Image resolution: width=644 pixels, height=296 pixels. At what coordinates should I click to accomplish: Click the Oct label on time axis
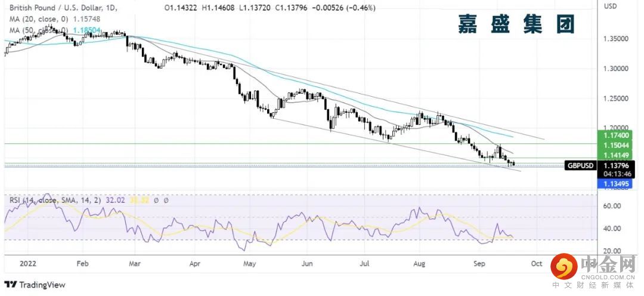(537, 263)
